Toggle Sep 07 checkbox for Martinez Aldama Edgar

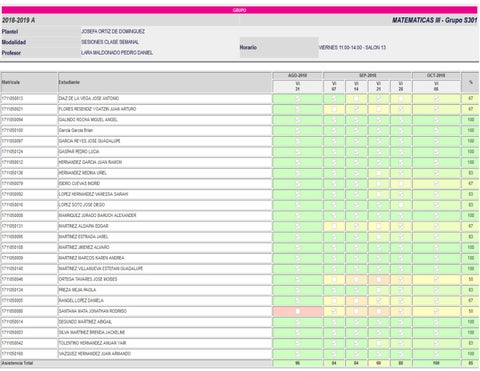click(334, 226)
